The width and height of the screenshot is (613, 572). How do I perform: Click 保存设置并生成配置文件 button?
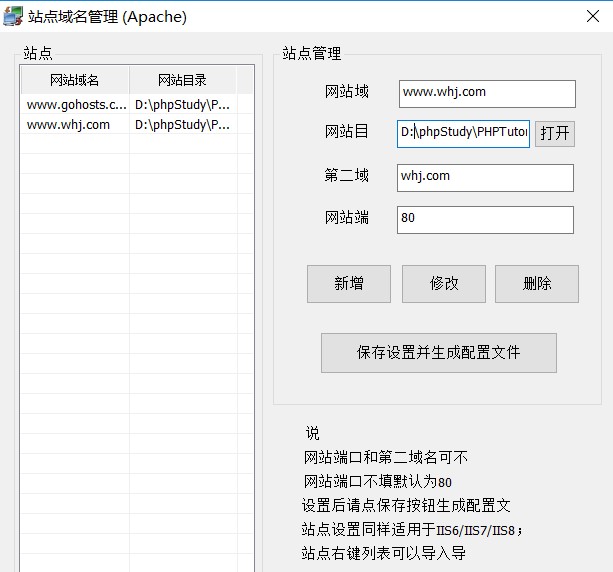coord(439,353)
